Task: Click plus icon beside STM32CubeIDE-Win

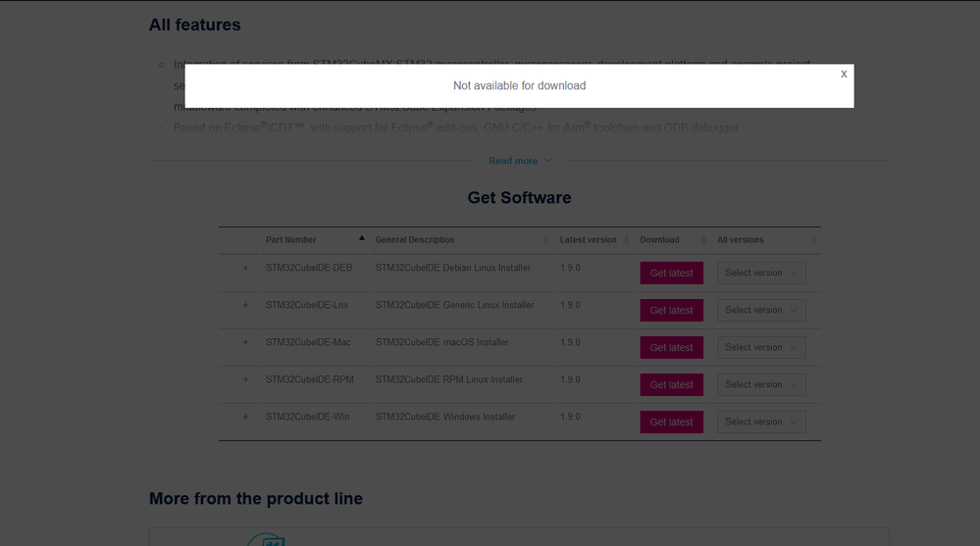Action: pos(245,417)
